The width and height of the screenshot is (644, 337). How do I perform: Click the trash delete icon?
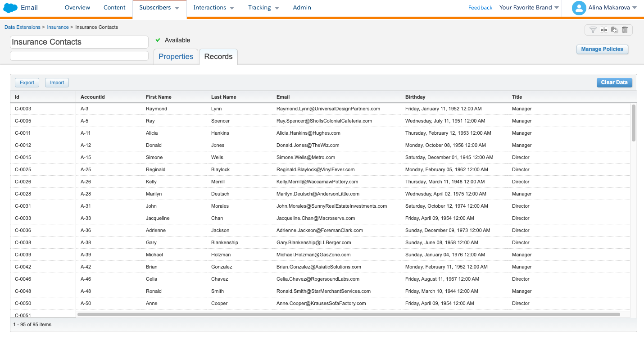click(625, 30)
